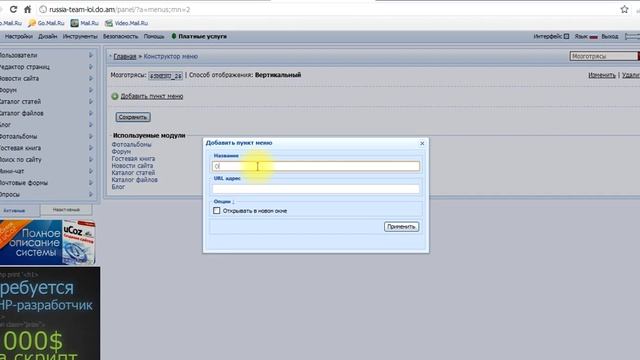The height and width of the screenshot is (360, 640).
Task: Click the $menu code field next to Мозготрясы
Action: [x=165, y=76]
